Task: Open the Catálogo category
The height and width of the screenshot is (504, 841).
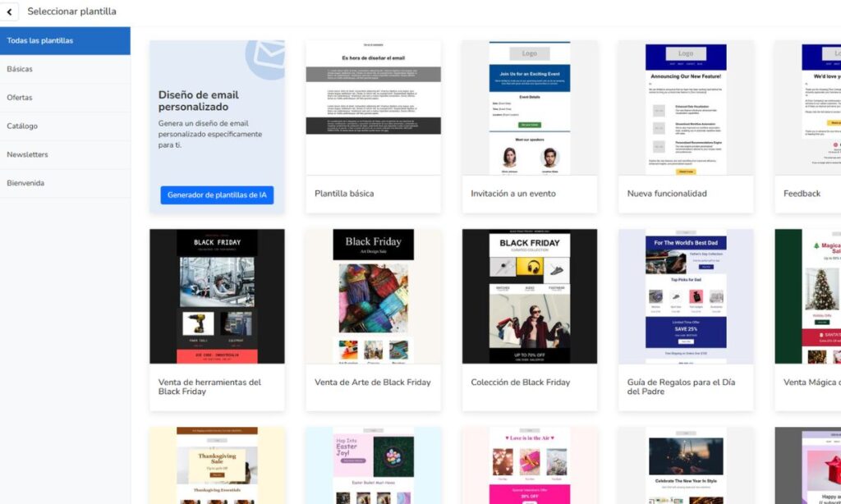Action: [65, 126]
